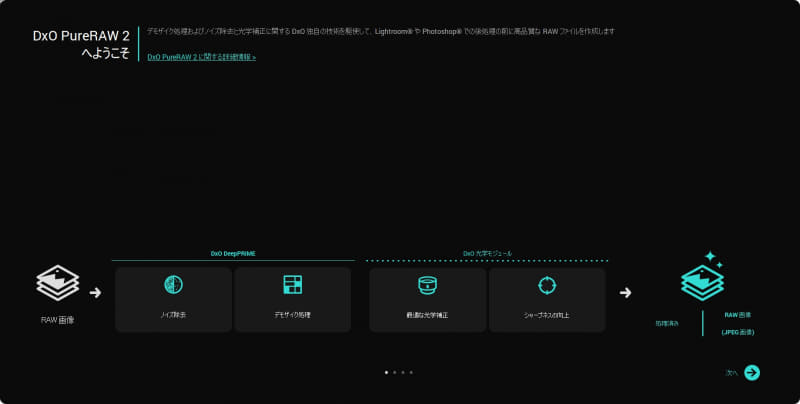This screenshot has height=404, width=800.
Task: Click the DxO optical module heading
Action: pyautogui.click(x=487, y=254)
